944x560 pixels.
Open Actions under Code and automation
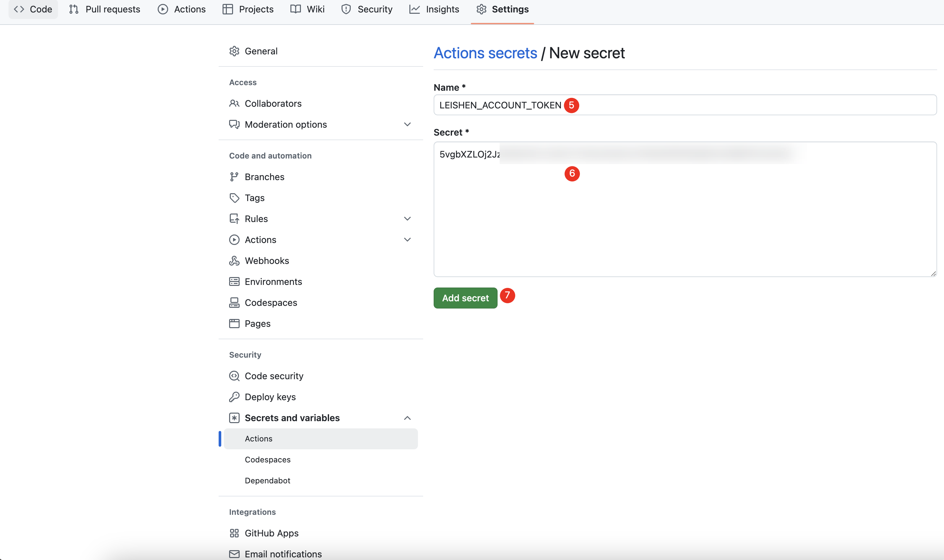point(321,240)
